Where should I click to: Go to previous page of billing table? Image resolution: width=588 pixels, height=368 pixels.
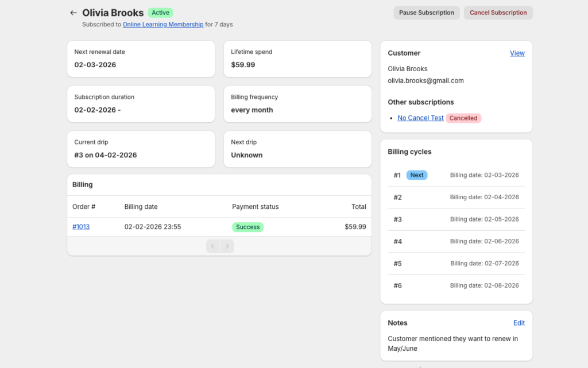pyautogui.click(x=213, y=246)
